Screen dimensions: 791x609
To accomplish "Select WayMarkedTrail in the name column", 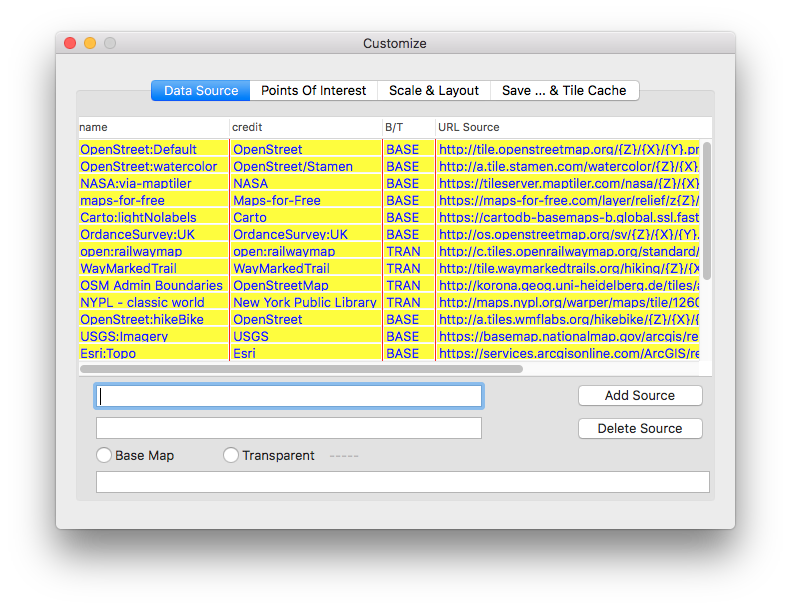I will 154,268.
